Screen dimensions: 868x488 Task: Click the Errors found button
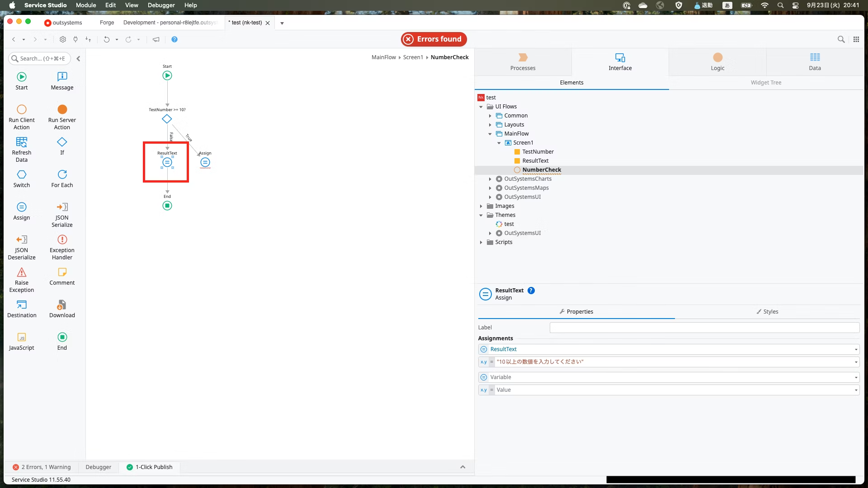pos(434,39)
